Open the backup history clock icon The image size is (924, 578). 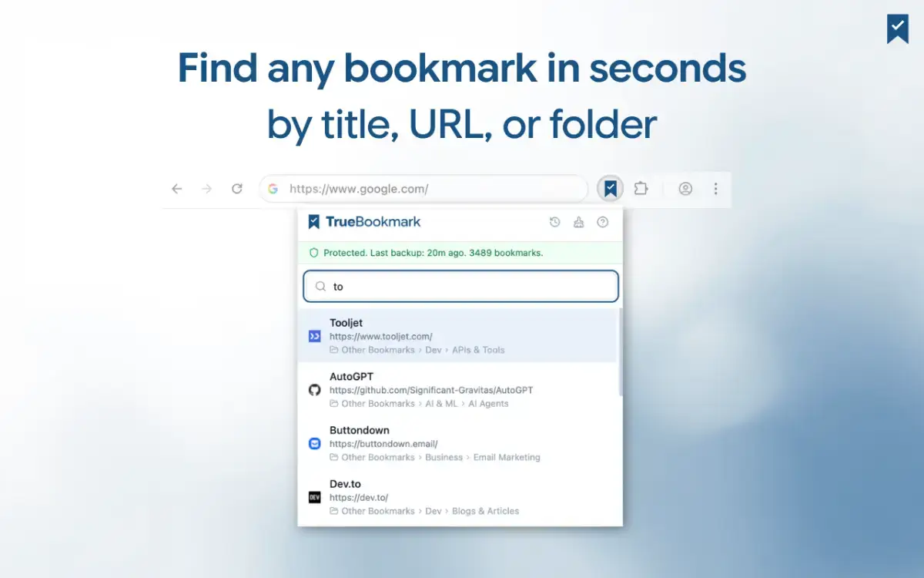click(x=554, y=222)
